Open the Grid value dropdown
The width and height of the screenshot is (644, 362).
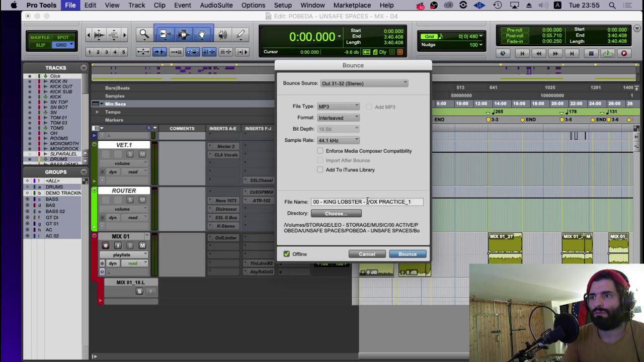(480, 36)
